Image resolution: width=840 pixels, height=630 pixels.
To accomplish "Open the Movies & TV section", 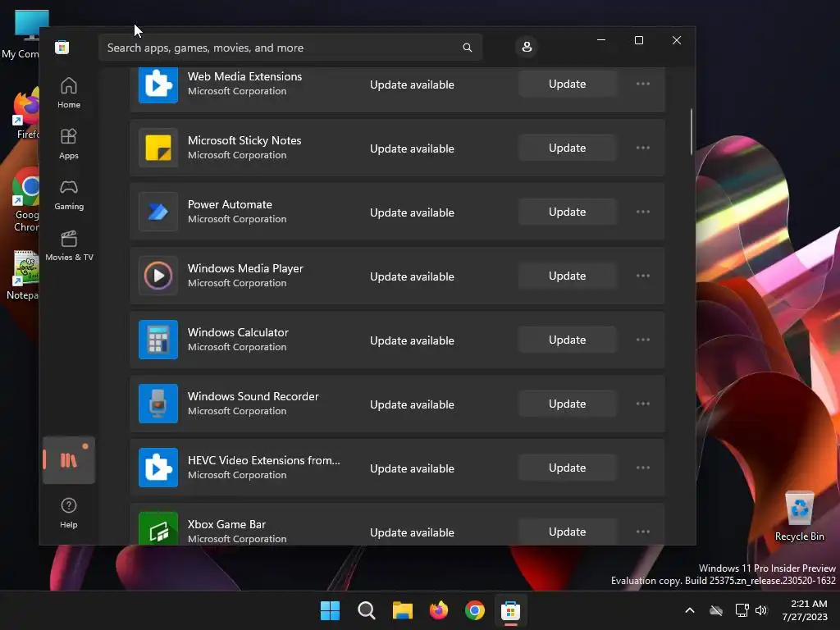I will tap(69, 245).
